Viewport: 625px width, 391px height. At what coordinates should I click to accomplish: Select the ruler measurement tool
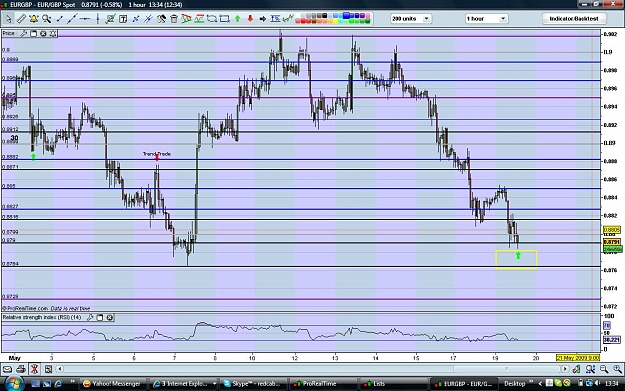coord(21,19)
